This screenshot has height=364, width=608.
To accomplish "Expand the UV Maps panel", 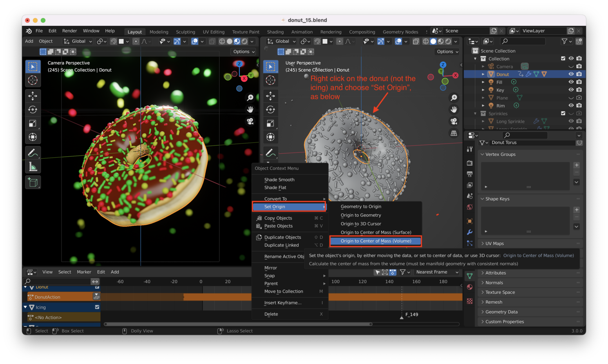I will [494, 243].
